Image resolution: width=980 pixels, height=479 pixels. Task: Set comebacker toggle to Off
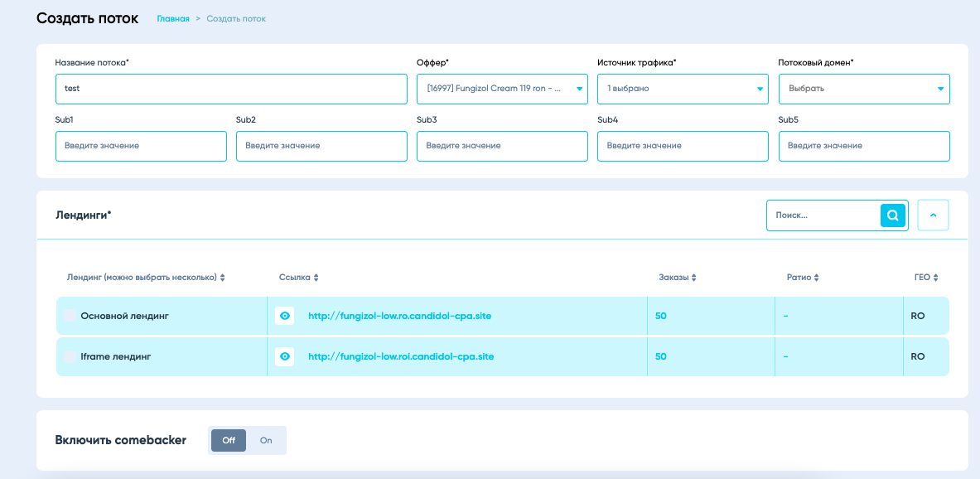point(229,441)
